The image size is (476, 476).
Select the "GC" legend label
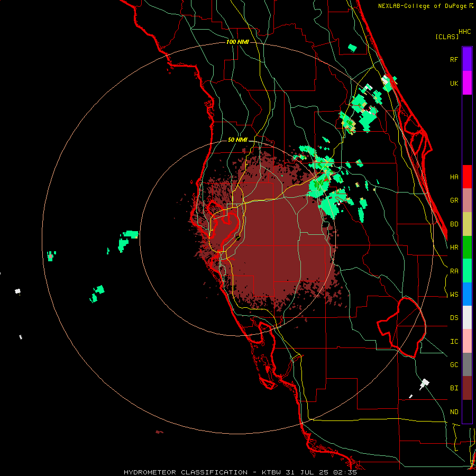[454, 365]
